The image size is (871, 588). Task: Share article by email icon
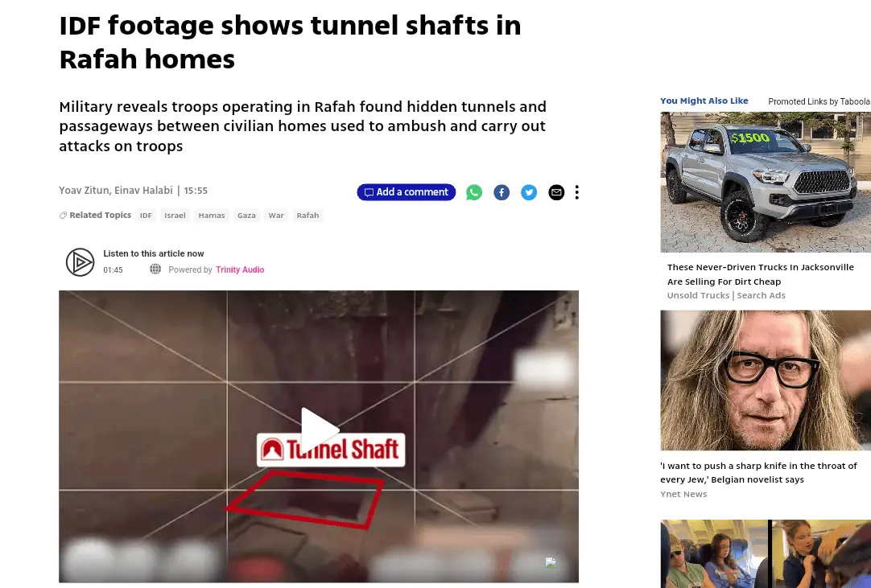click(556, 192)
